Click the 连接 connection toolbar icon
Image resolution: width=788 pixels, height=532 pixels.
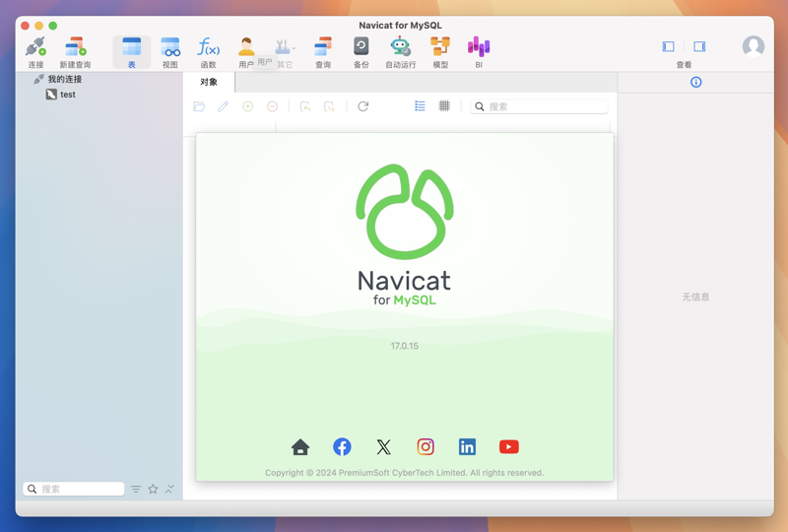[x=35, y=52]
